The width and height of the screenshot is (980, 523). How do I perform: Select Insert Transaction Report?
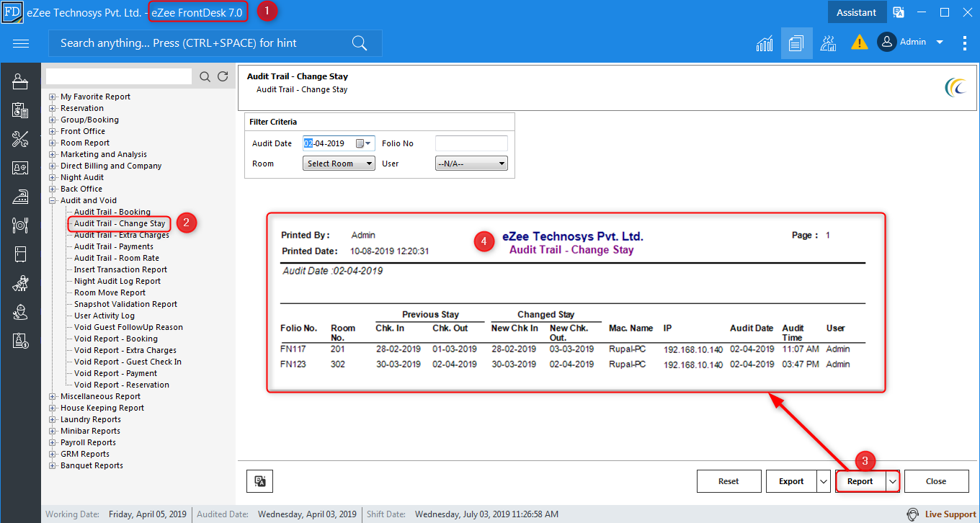coord(120,269)
